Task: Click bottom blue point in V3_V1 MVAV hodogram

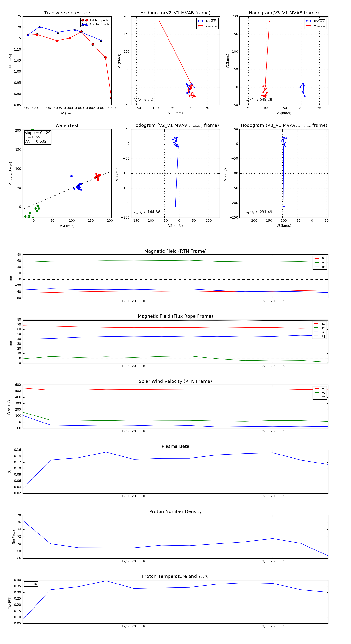Action: tap(284, 206)
